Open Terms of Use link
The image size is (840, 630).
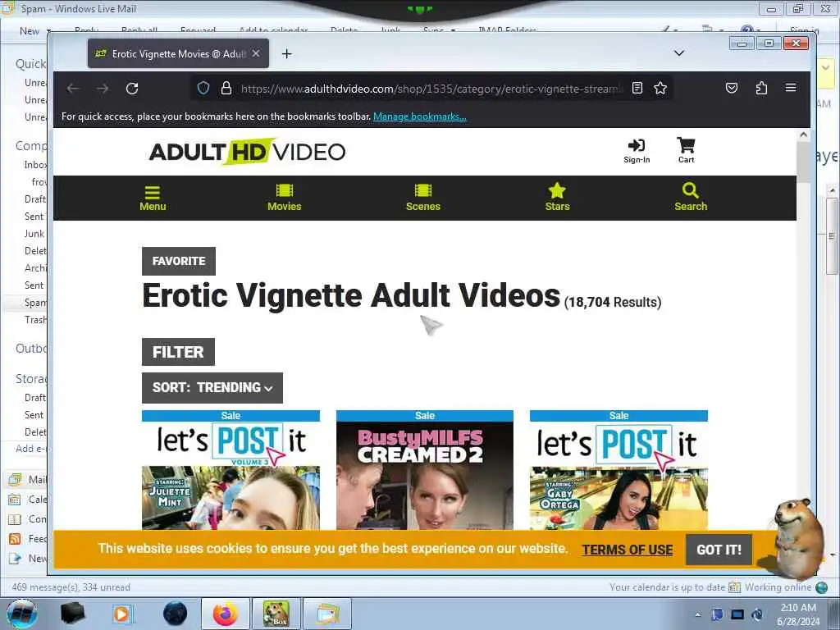pyautogui.click(x=628, y=550)
